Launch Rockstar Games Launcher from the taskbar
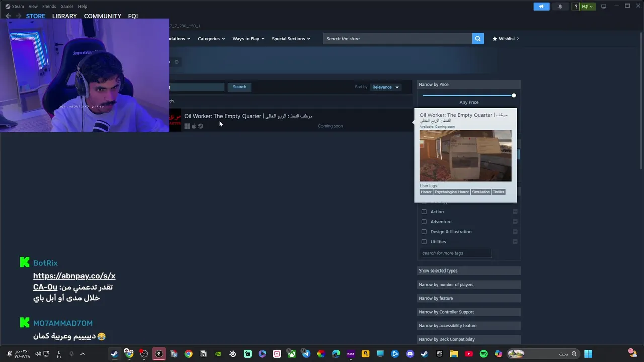Image resolution: width=644 pixels, height=362 pixels. tap(365, 354)
